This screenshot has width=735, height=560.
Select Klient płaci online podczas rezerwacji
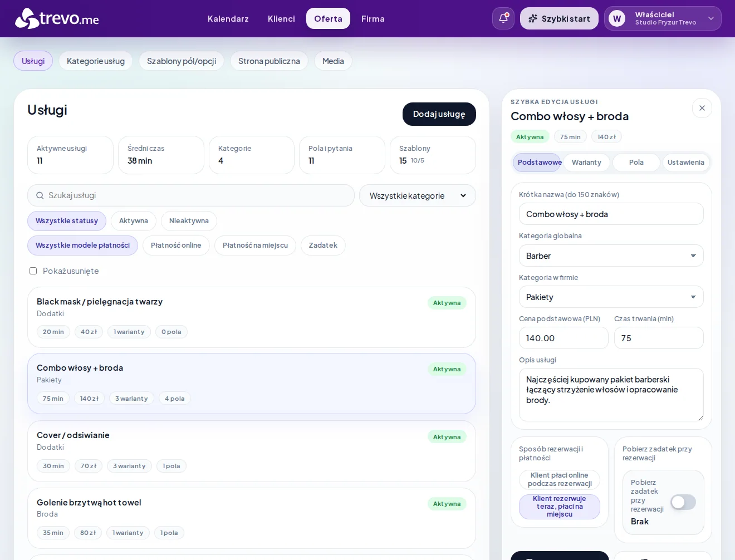[560, 479]
